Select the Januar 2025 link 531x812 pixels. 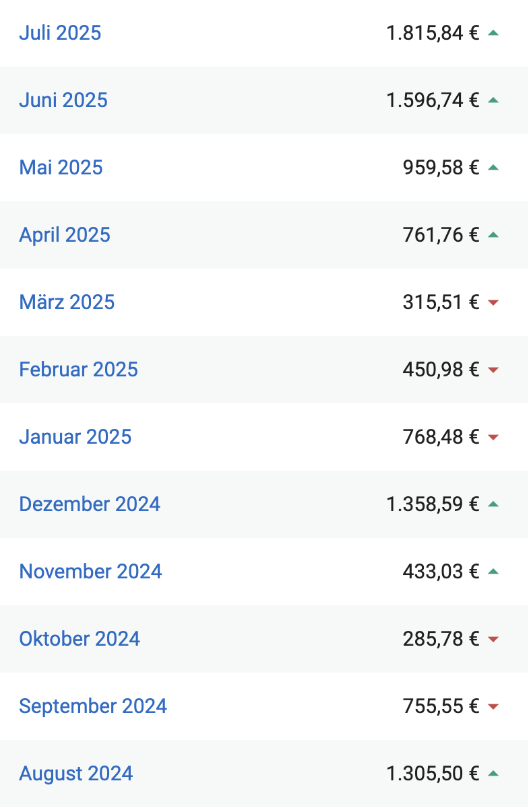point(75,437)
